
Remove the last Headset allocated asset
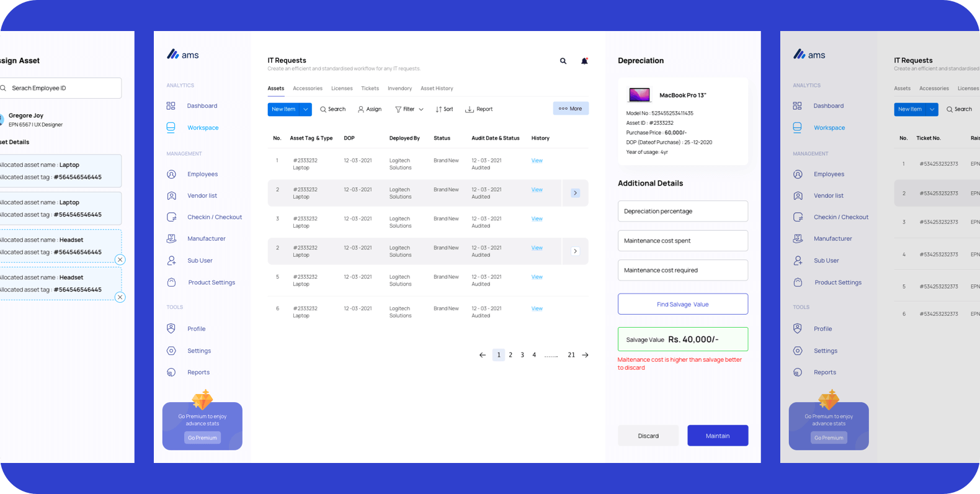click(120, 297)
